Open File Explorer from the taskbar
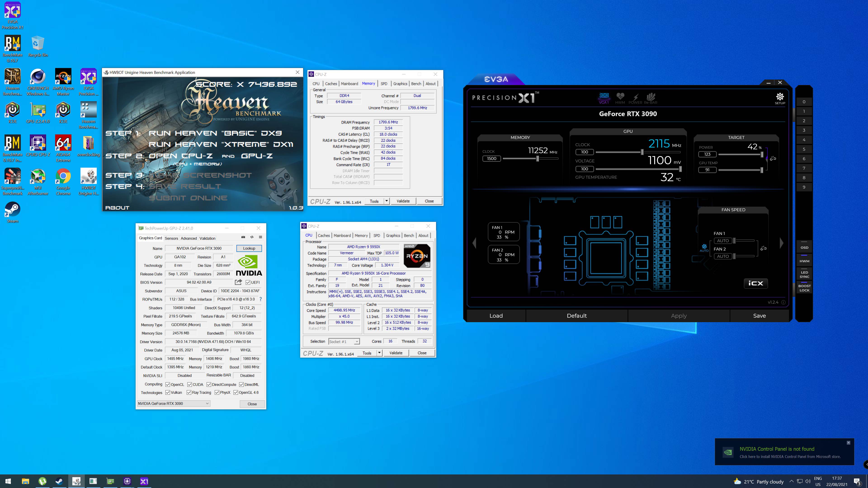The image size is (868, 488). click(x=25, y=481)
